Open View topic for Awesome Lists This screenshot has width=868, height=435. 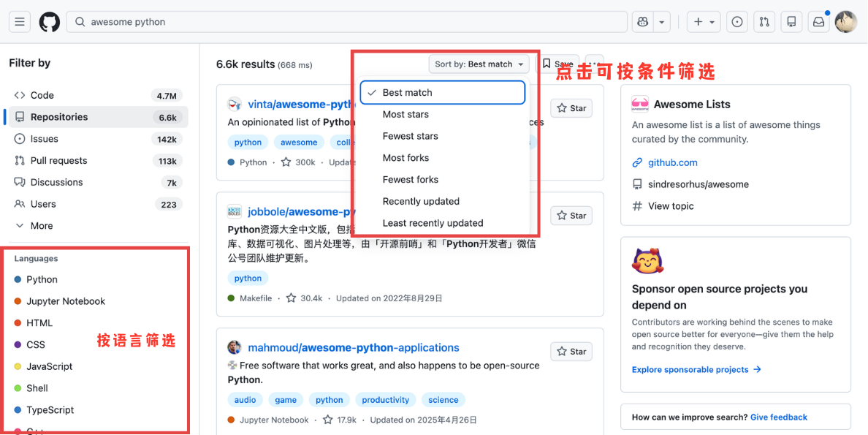[671, 206]
